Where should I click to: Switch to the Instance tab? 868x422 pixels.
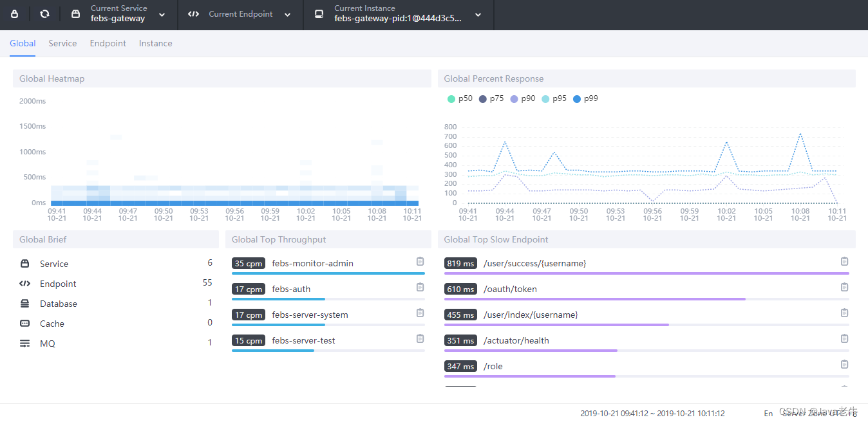coord(156,43)
